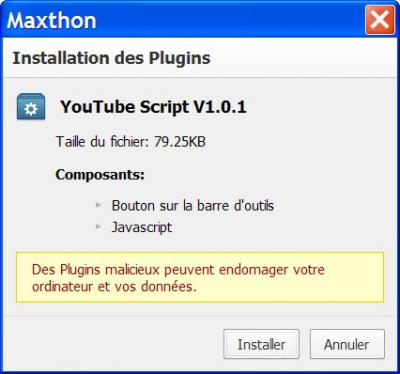Expand the arrow beside Javascript
Screen dimensions: 400x374
point(98,227)
